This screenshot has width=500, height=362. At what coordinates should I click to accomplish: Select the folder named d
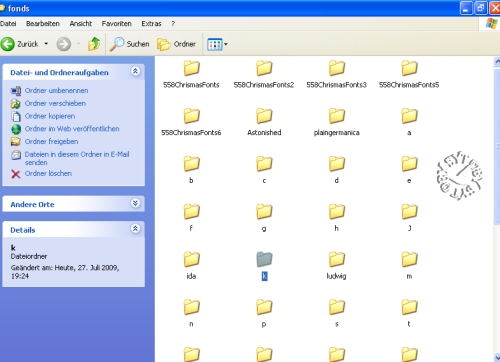[337, 170]
